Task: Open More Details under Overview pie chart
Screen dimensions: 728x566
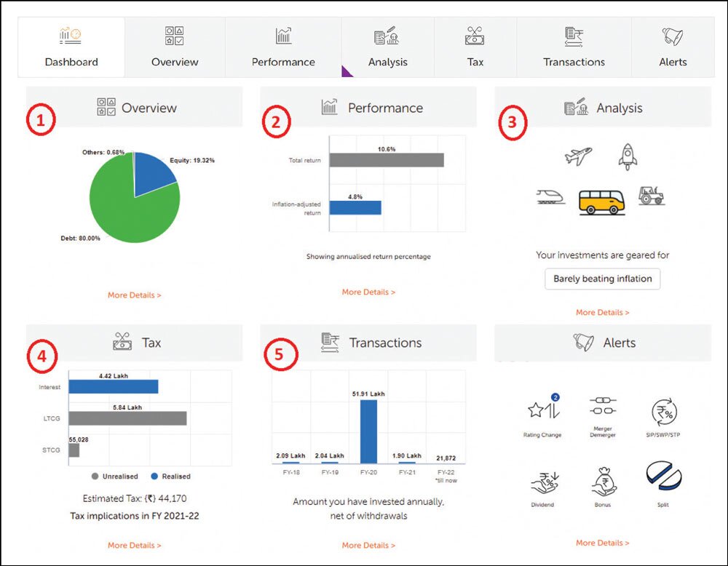Action: tap(134, 295)
